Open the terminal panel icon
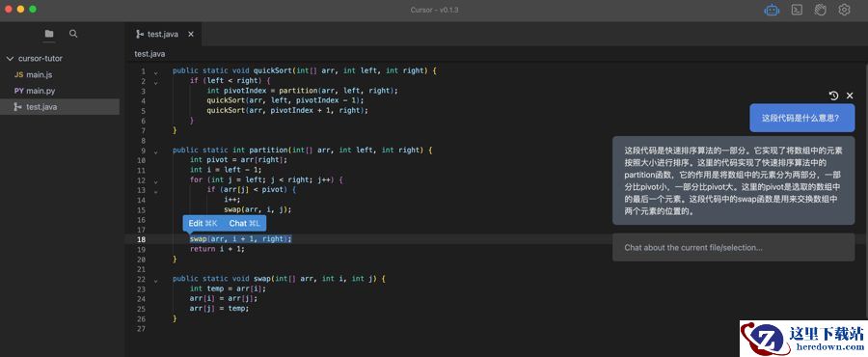 click(x=797, y=10)
